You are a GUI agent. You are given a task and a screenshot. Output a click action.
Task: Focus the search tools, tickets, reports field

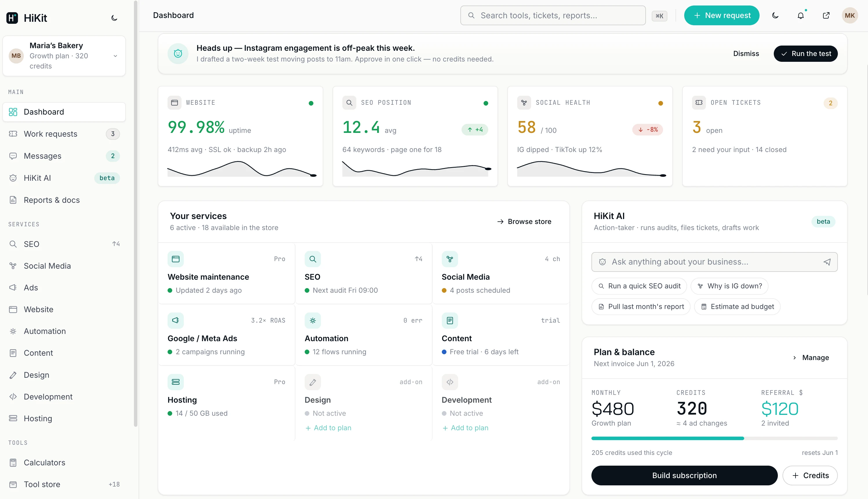[553, 15]
